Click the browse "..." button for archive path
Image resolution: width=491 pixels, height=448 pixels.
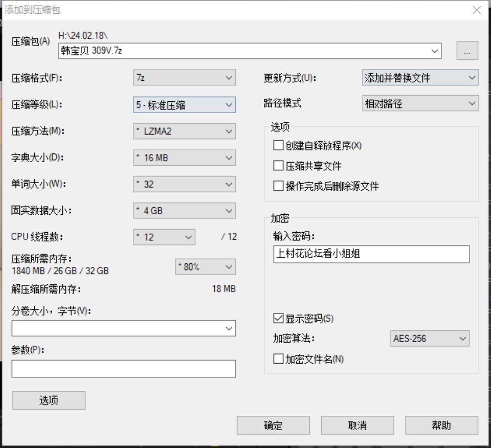pos(467,51)
